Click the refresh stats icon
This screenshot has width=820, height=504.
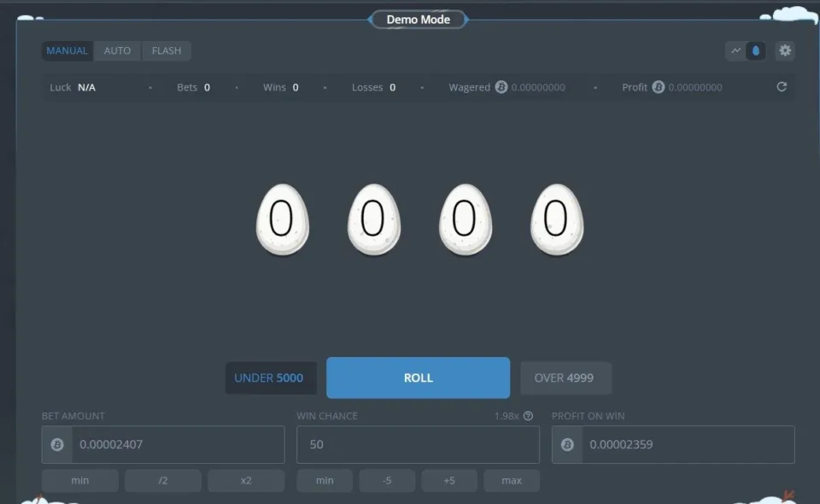click(782, 86)
